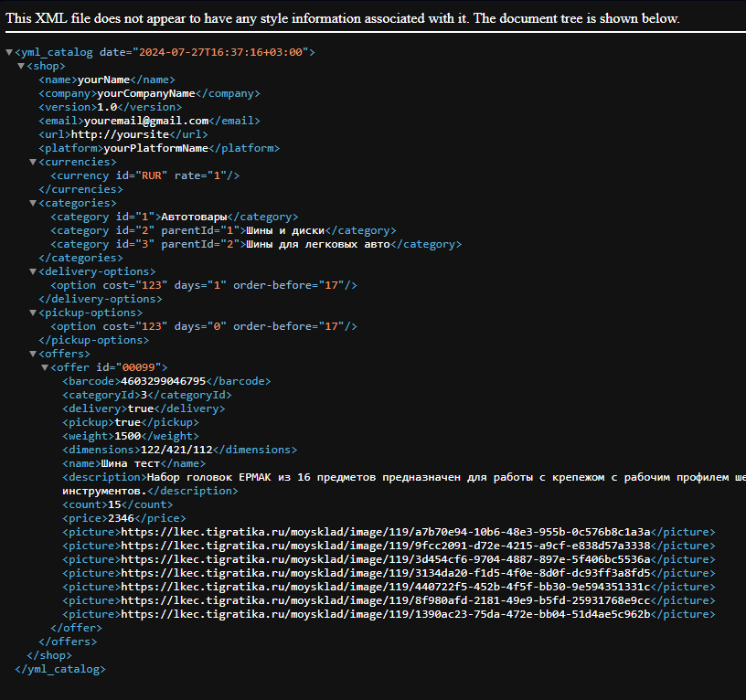Click the picture URL starting 9fcc2091
The height and width of the screenshot is (700, 746).
tap(386, 546)
